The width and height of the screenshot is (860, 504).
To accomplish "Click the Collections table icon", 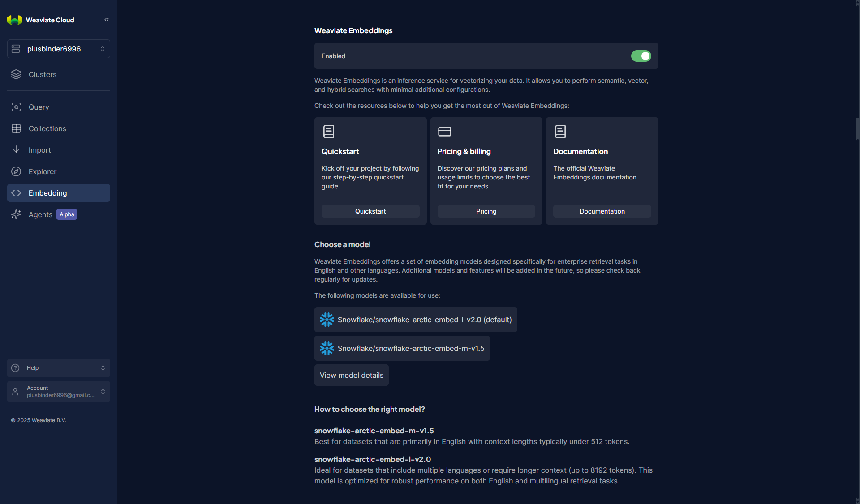I will (x=16, y=128).
